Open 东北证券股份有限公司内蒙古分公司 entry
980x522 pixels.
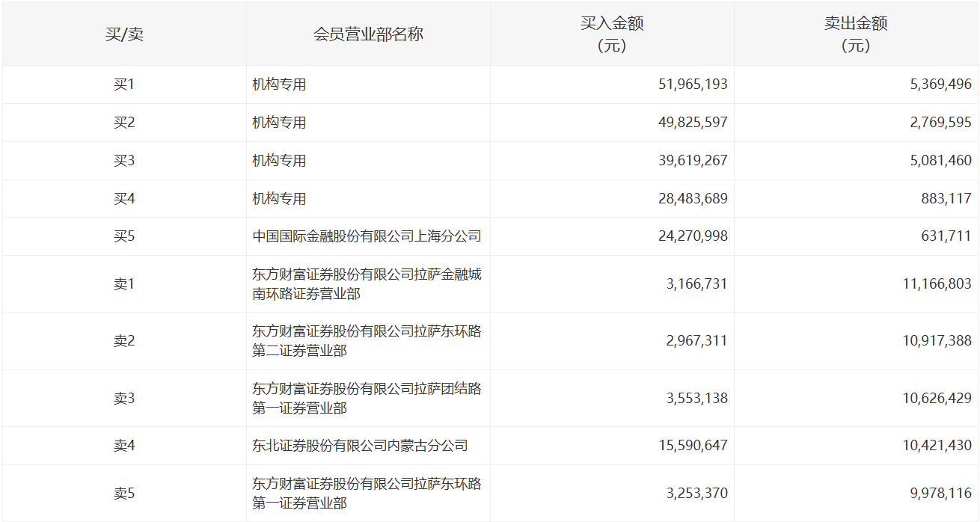[360, 446]
